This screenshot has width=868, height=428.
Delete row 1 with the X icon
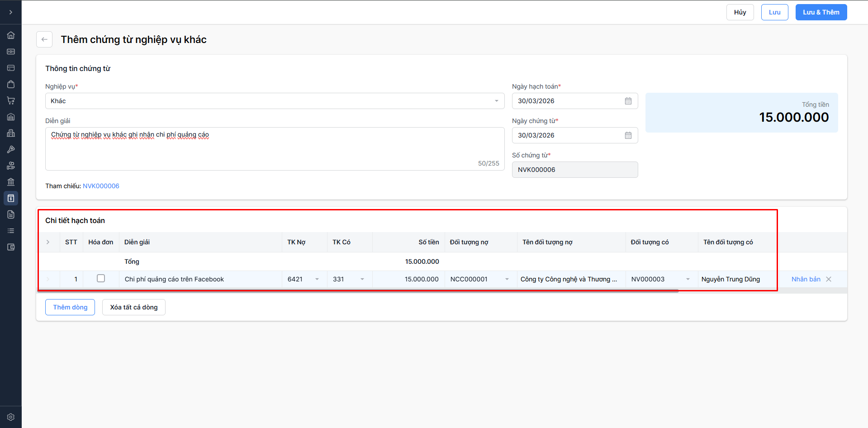[829, 279]
